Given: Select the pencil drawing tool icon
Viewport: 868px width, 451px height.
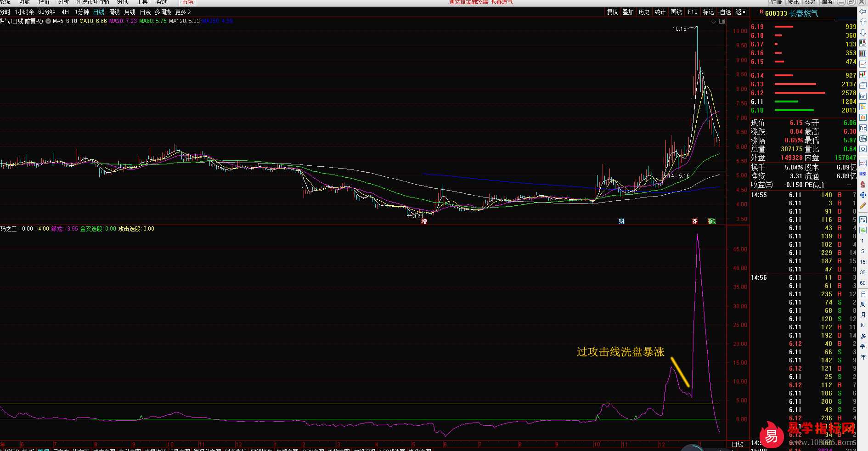Looking at the screenshot, I should pos(863,205).
